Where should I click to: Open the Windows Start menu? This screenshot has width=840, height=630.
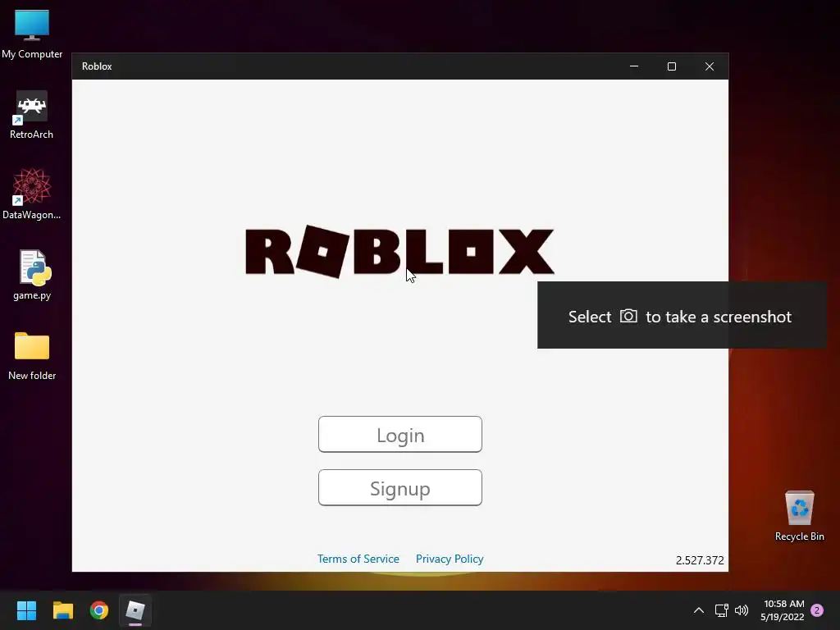26,610
